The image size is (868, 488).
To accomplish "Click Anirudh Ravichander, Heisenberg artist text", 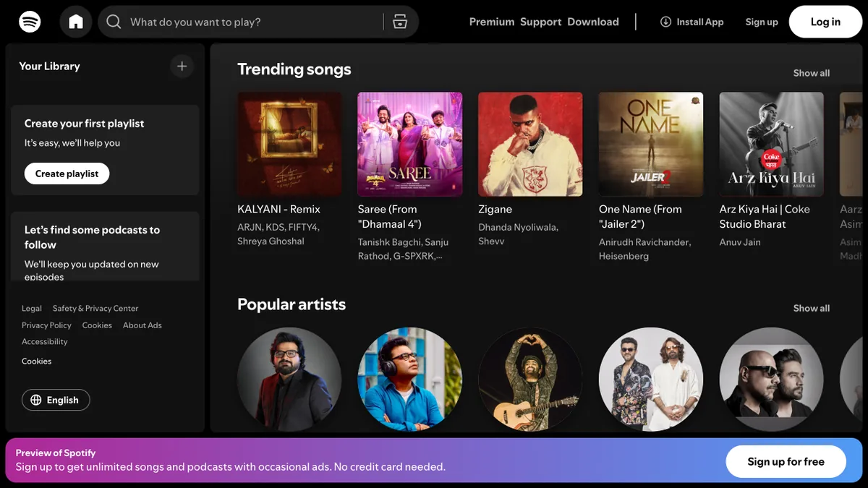I will pyautogui.click(x=644, y=249).
